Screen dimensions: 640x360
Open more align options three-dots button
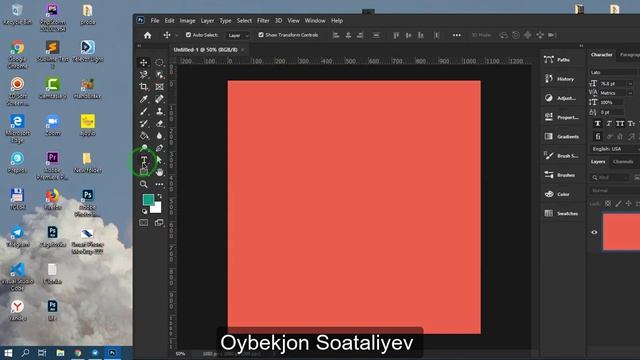click(457, 36)
